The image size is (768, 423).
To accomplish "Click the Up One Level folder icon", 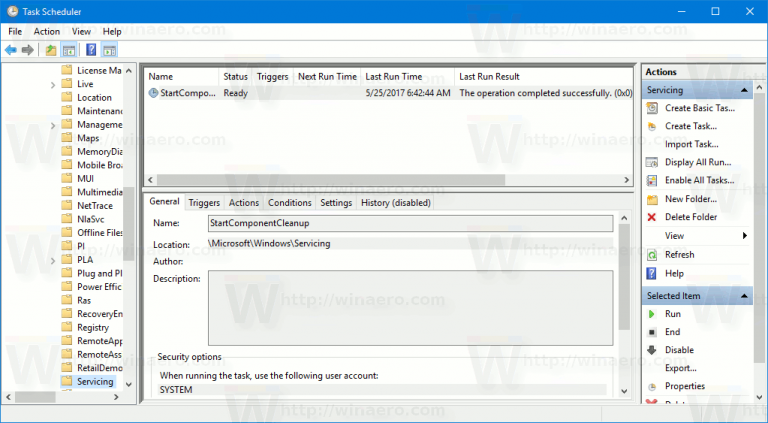I will coord(51,50).
